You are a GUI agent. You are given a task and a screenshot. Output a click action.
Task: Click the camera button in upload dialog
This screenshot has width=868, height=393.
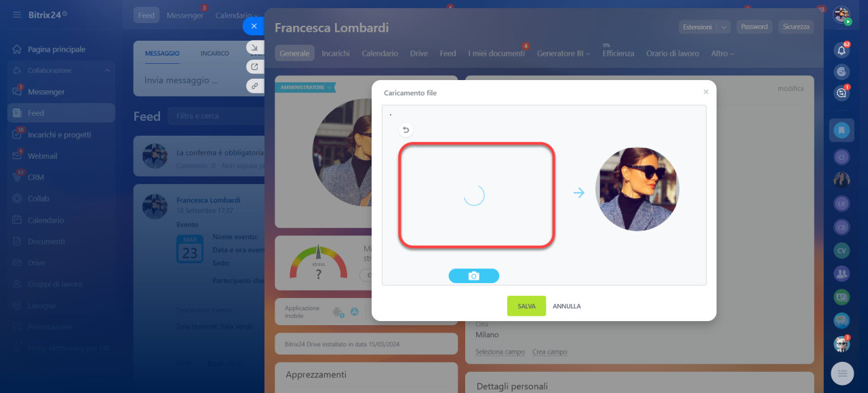coord(473,276)
